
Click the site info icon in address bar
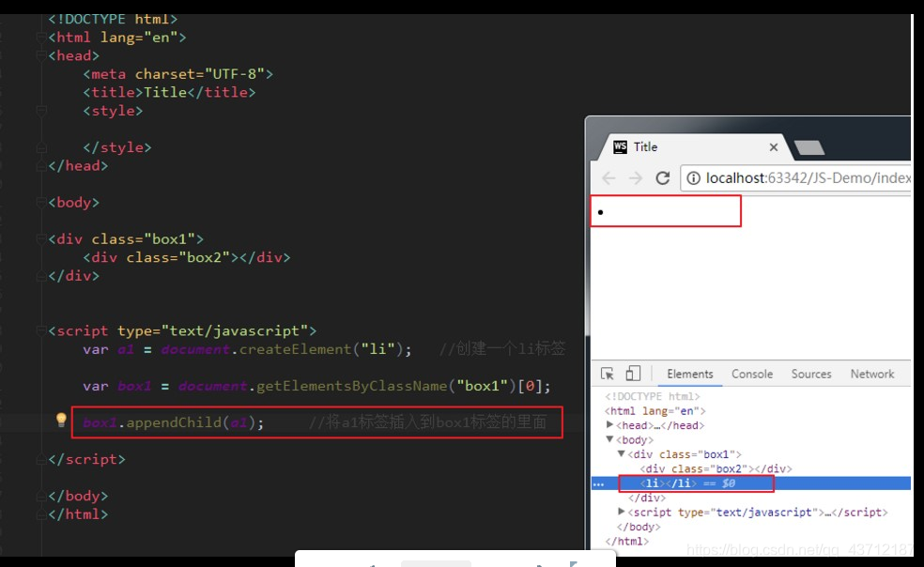click(x=694, y=178)
